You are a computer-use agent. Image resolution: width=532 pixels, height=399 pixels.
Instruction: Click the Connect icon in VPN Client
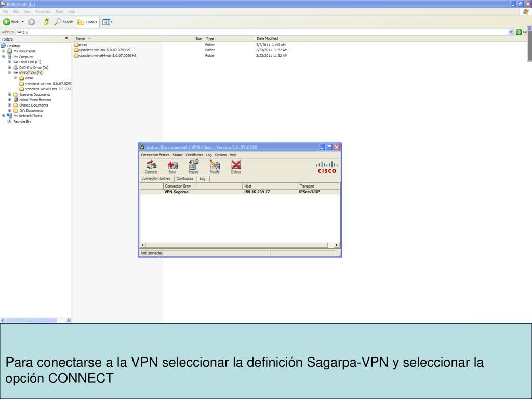point(151,167)
